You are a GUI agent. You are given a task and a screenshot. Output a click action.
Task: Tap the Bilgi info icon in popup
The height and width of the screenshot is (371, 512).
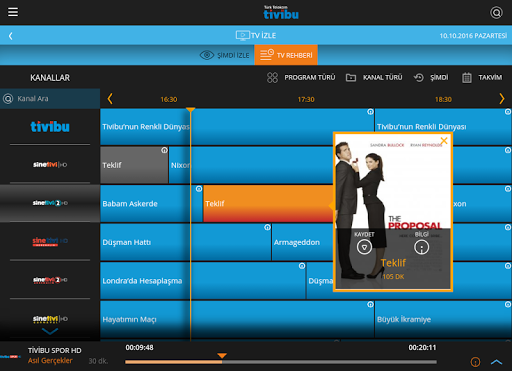(x=422, y=247)
